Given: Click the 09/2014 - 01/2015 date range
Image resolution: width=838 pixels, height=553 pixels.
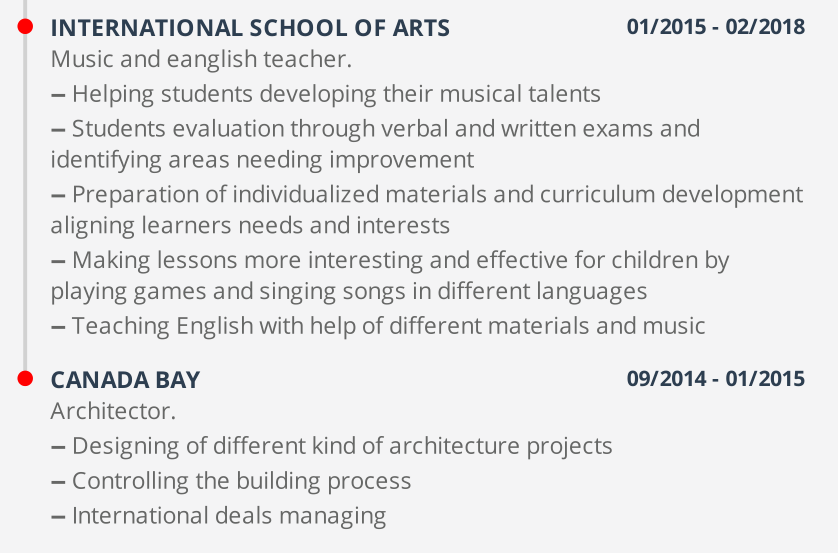Looking at the screenshot, I should tap(716, 379).
